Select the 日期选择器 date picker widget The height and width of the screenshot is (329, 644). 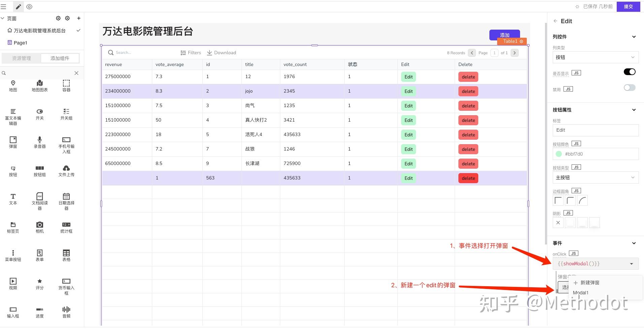click(66, 202)
